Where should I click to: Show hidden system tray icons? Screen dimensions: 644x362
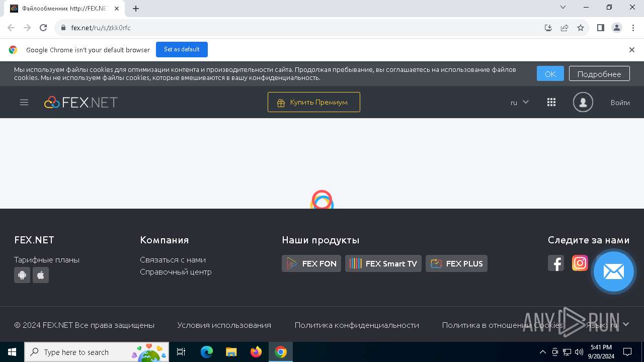tap(542, 352)
